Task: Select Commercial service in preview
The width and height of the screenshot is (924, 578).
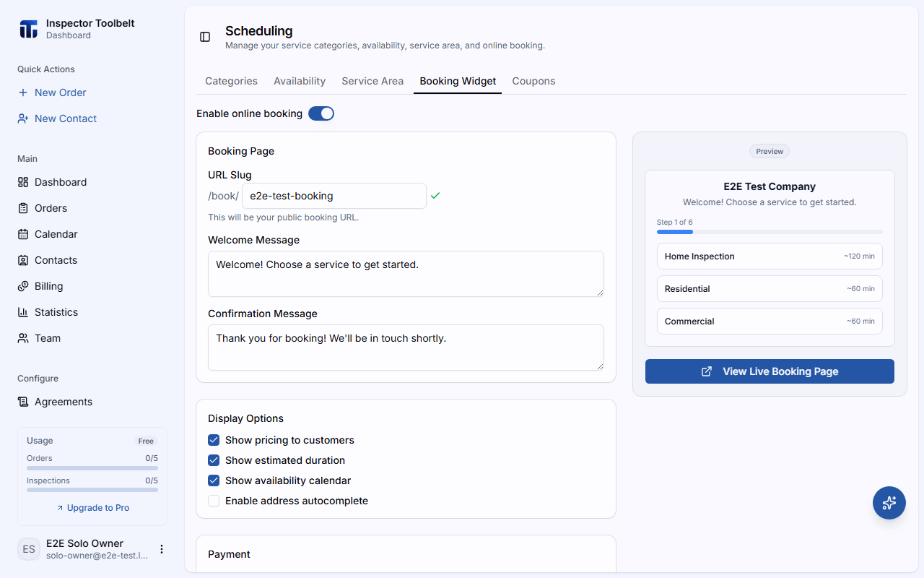Action: 770,322
